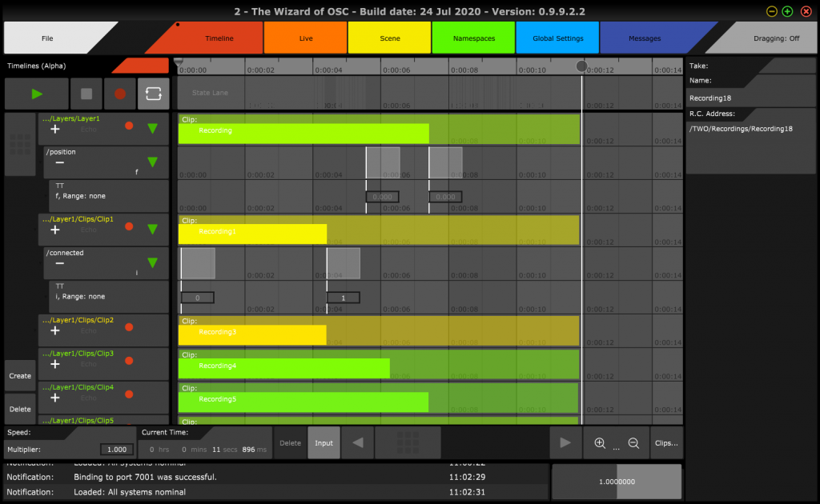
Task: Toggle record dot on the Layer1/Clips/Clip4 track
Action: click(129, 394)
